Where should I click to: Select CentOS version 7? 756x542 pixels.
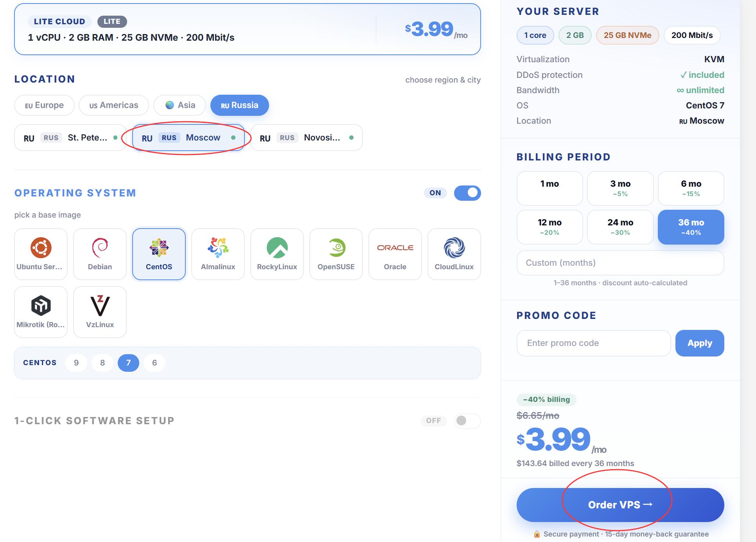coord(128,363)
